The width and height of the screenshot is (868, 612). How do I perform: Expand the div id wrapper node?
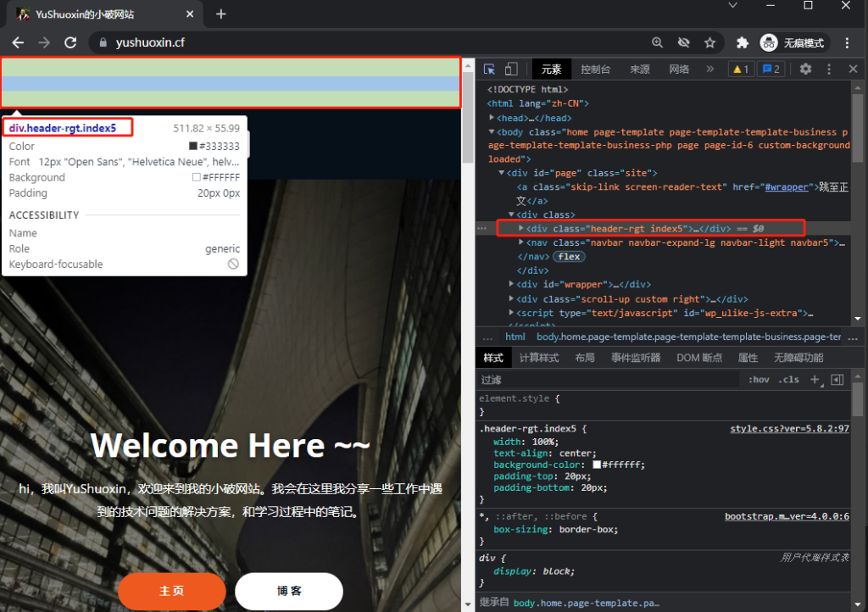(512, 284)
